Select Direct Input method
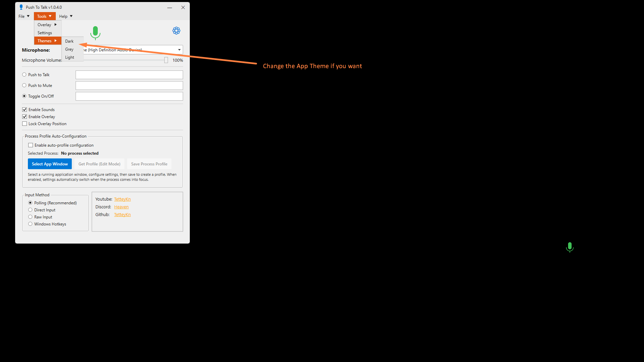 (30, 210)
